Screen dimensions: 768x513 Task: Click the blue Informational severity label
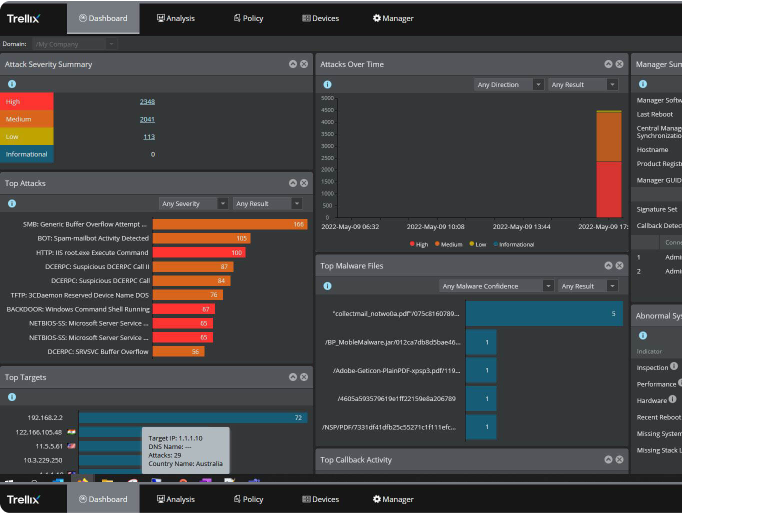(26, 154)
